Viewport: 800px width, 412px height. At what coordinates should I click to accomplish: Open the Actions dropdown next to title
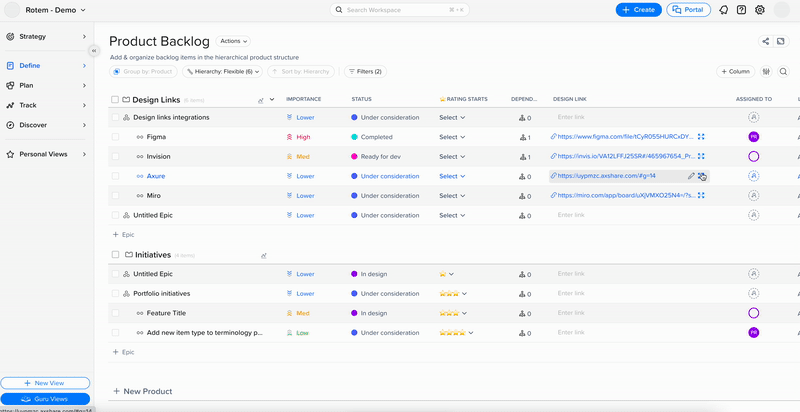point(233,41)
